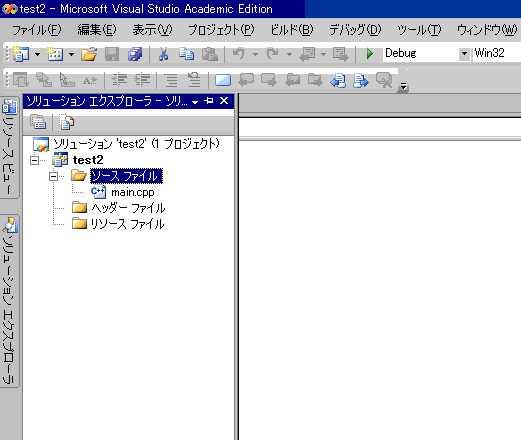Open the ウィンドウ(W) menu
The width and height of the screenshot is (521, 440).
coord(487,30)
